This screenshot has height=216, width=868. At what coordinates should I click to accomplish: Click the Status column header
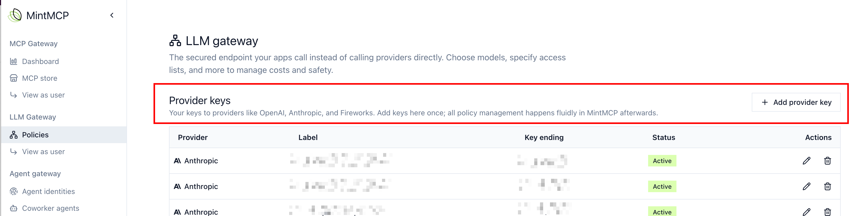point(664,137)
